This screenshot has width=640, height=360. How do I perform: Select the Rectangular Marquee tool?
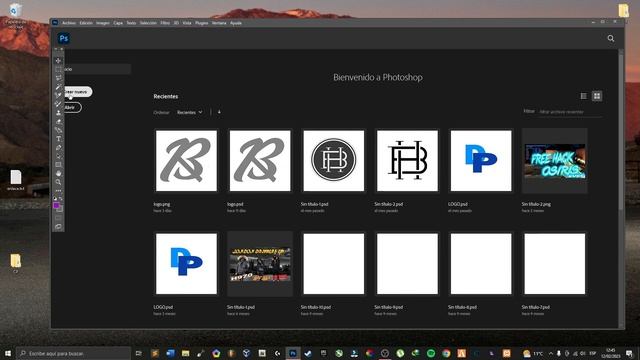tap(58, 69)
